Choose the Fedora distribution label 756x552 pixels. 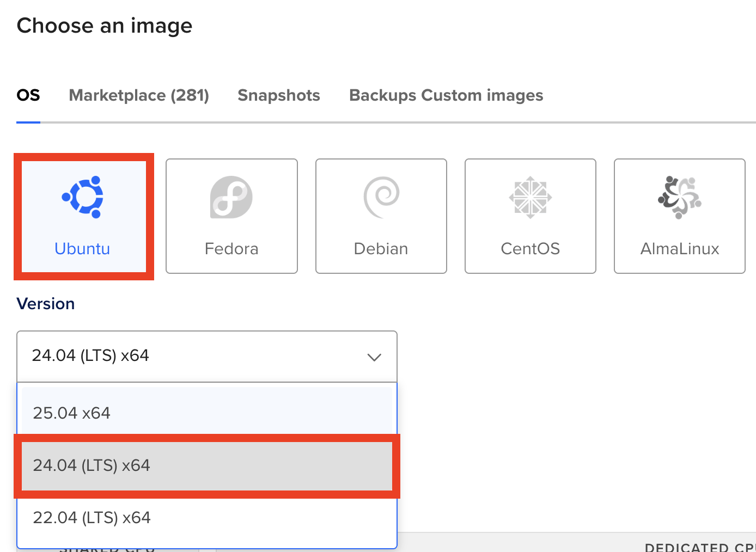point(231,249)
